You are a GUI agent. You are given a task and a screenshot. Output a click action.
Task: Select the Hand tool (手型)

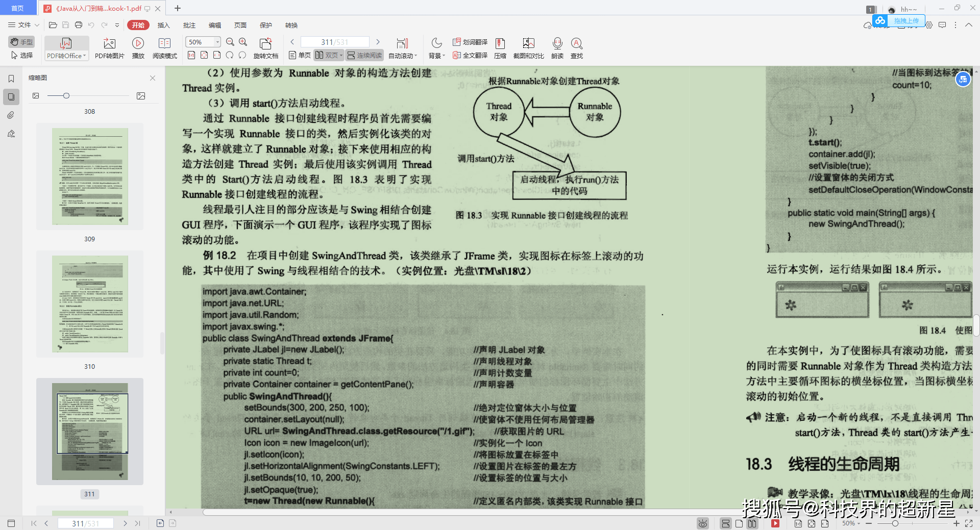[21, 42]
